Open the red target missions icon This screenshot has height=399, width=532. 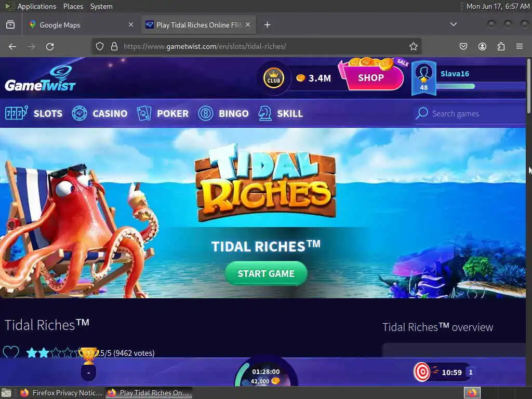point(422,372)
